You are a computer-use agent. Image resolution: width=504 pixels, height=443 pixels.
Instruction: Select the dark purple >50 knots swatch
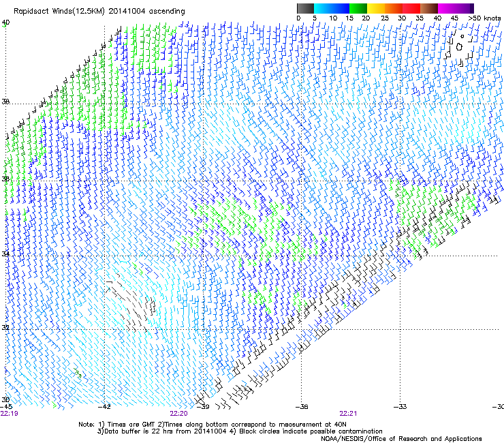pos(472,8)
